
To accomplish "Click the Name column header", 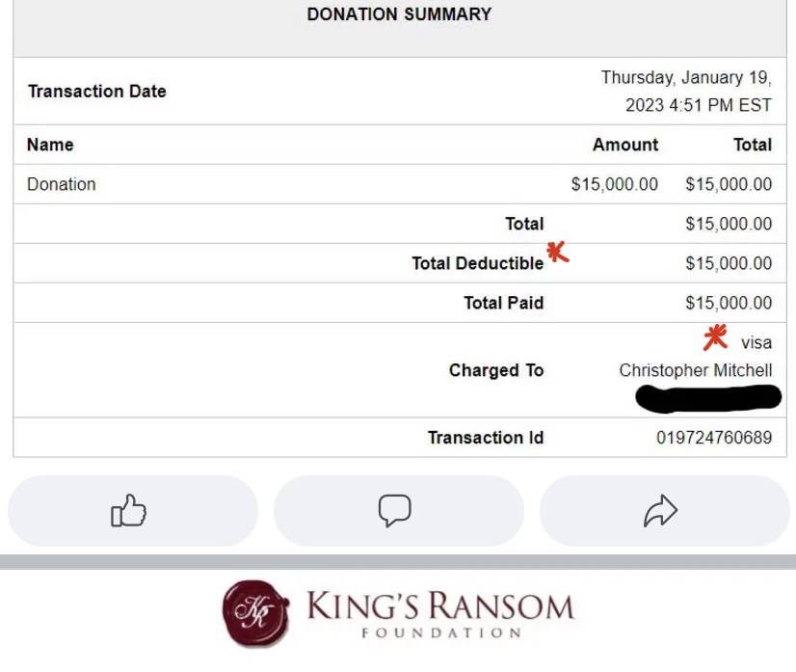I will click(x=50, y=145).
